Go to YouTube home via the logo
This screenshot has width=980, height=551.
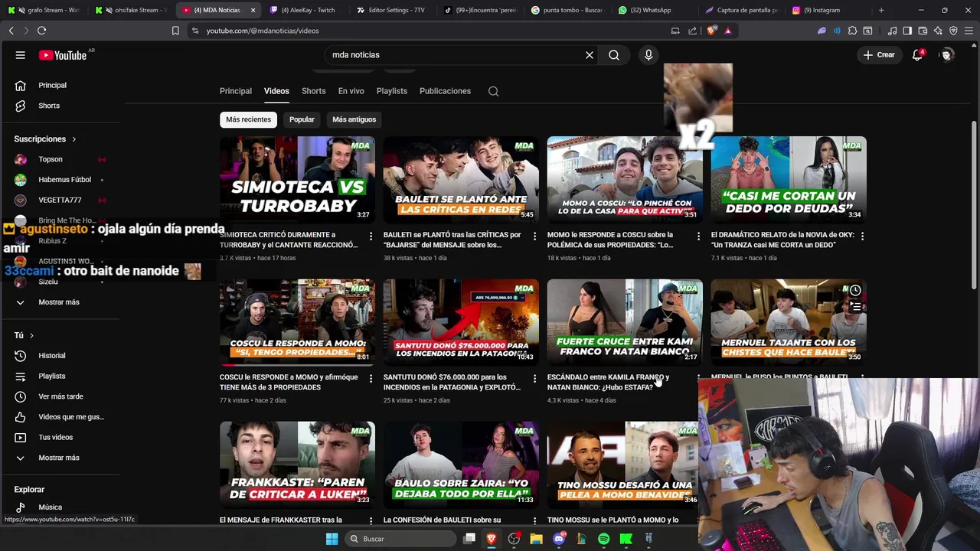click(63, 55)
